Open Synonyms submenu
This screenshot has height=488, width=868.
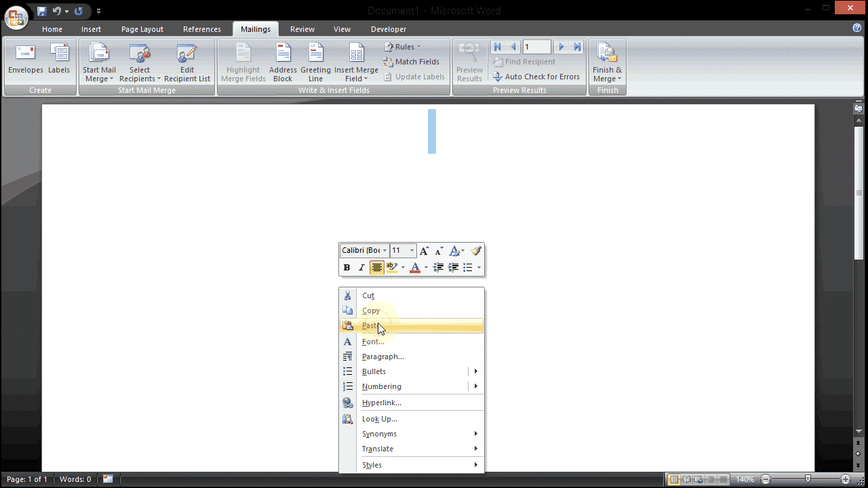pos(412,434)
